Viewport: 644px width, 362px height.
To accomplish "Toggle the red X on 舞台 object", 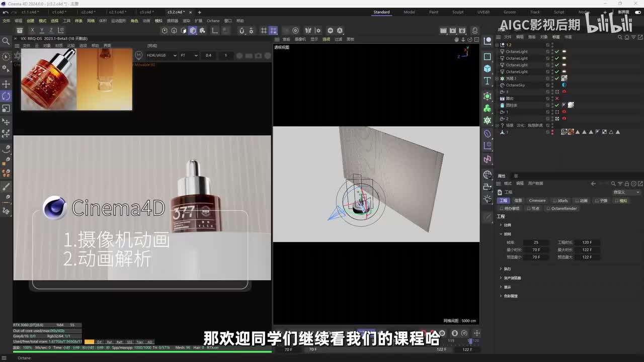I will click(x=557, y=99).
